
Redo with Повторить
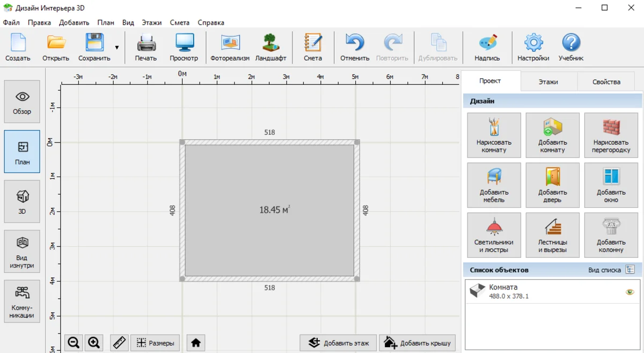pyautogui.click(x=392, y=47)
